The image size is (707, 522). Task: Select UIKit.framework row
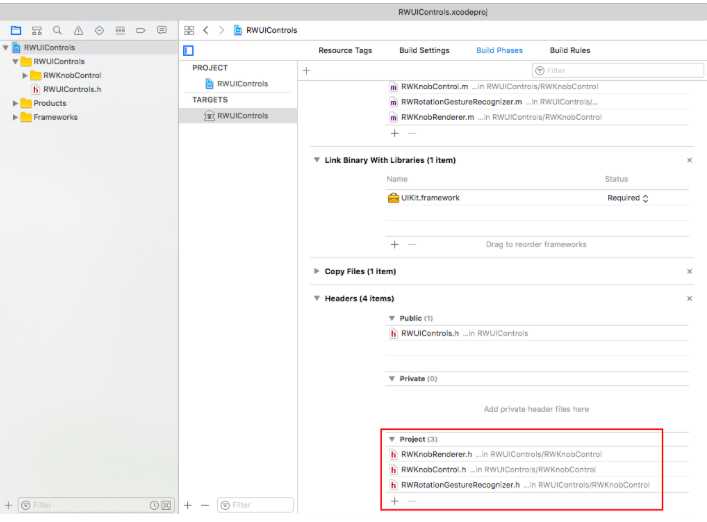click(x=537, y=198)
